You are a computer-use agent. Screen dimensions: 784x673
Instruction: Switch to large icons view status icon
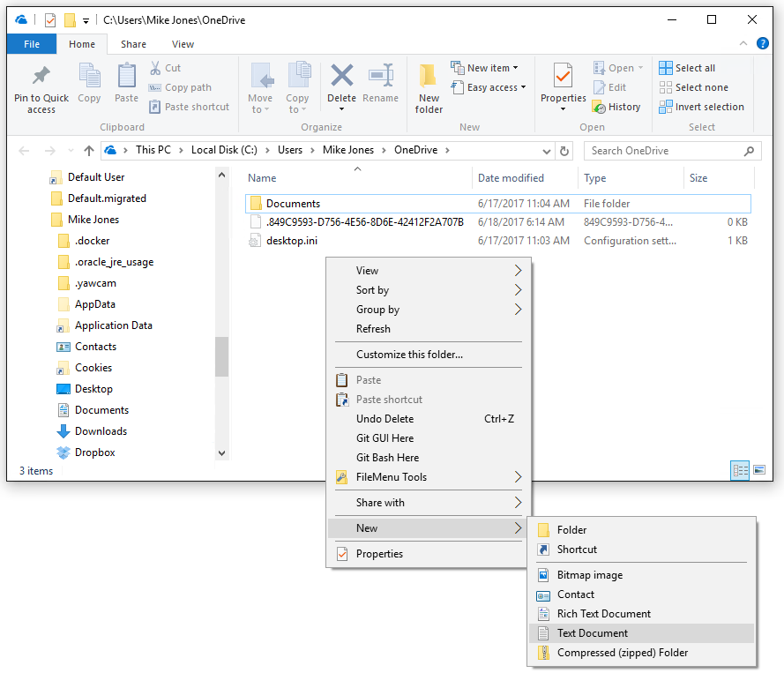point(759,470)
